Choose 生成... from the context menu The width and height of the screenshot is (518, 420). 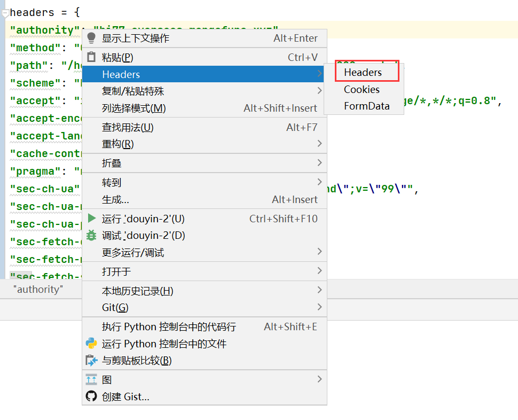point(115,199)
